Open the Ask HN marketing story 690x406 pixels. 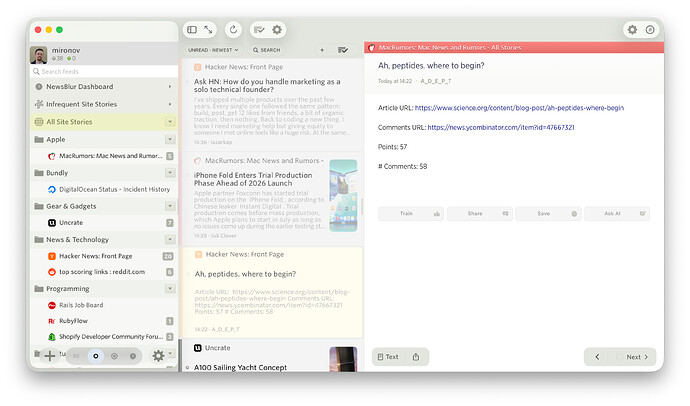click(272, 105)
